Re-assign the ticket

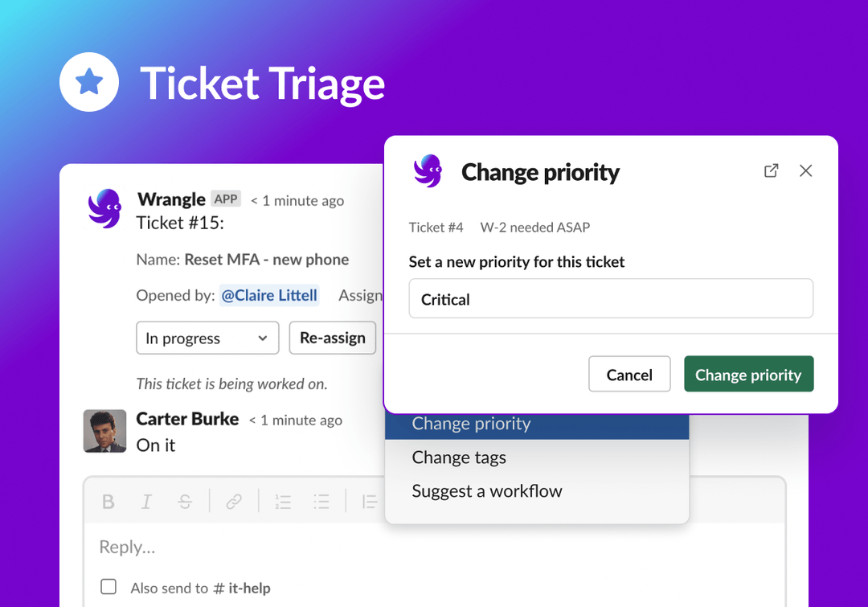[x=332, y=338]
